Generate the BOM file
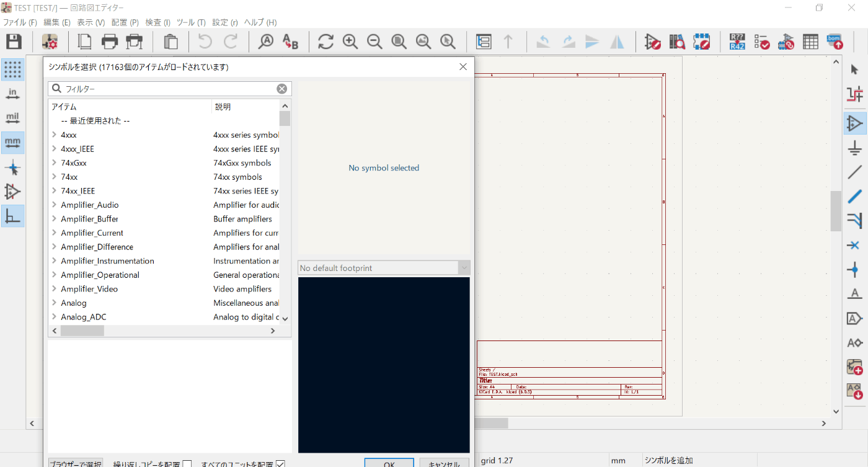 click(x=835, y=42)
